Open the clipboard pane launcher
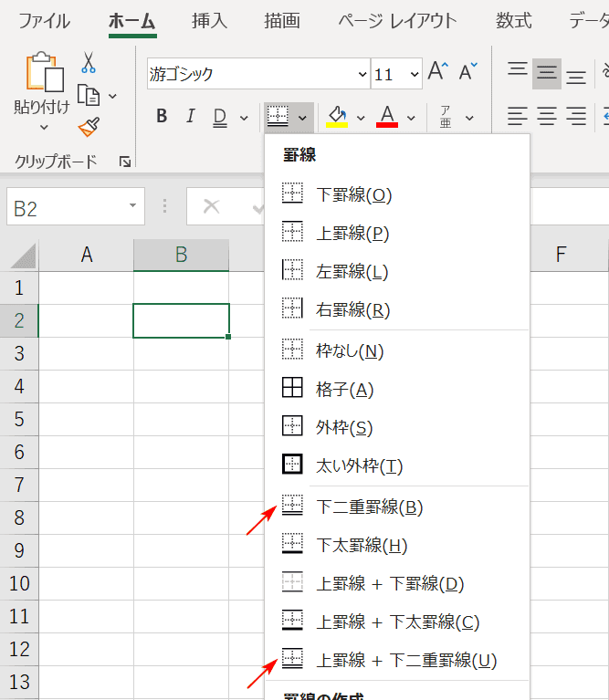This screenshot has width=609, height=700. [125, 162]
